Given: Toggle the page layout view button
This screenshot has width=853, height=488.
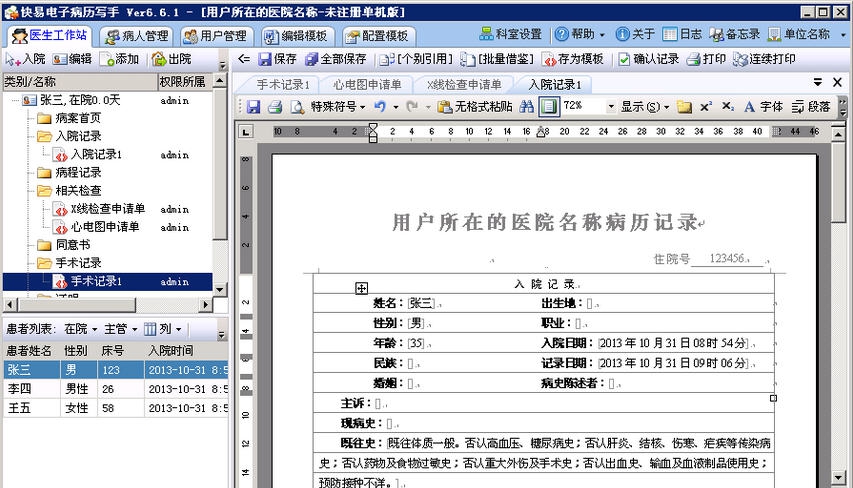Looking at the screenshot, I should point(548,106).
